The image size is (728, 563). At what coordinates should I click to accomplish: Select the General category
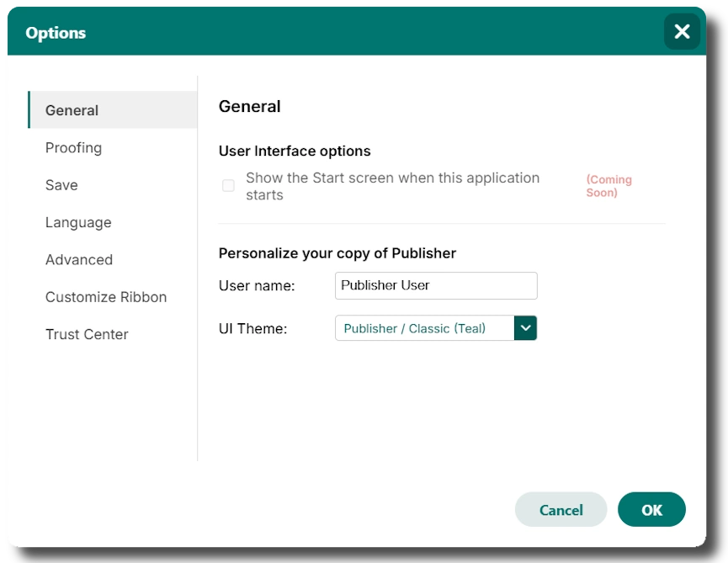coord(113,110)
